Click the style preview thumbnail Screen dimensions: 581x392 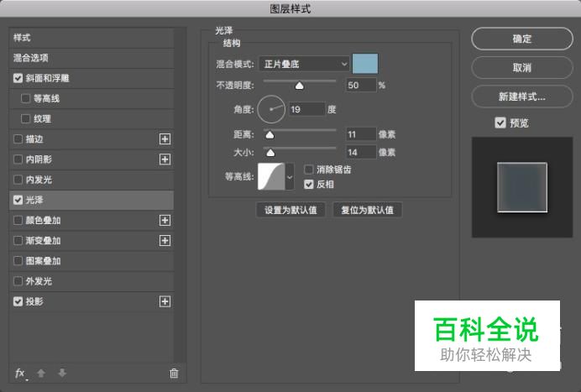tap(522, 187)
